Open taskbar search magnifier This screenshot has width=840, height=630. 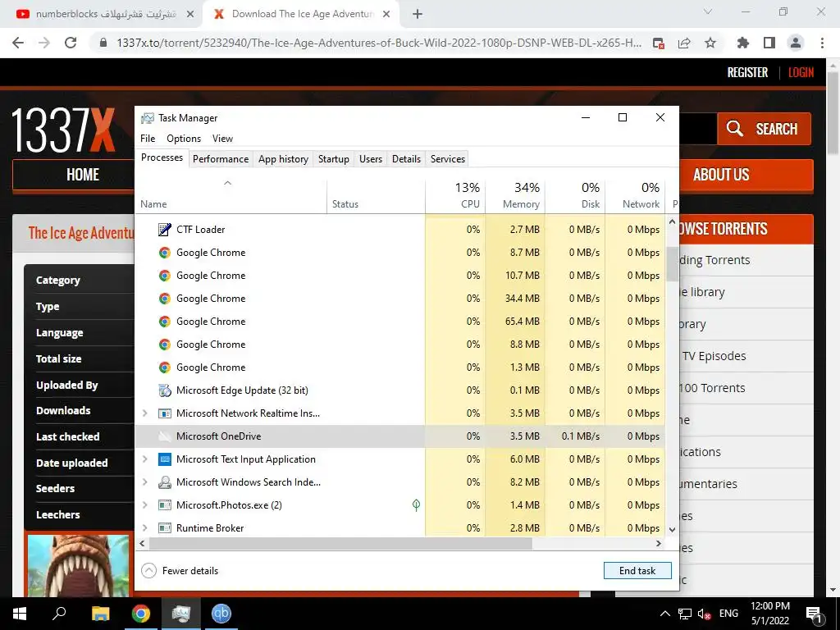(59, 613)
